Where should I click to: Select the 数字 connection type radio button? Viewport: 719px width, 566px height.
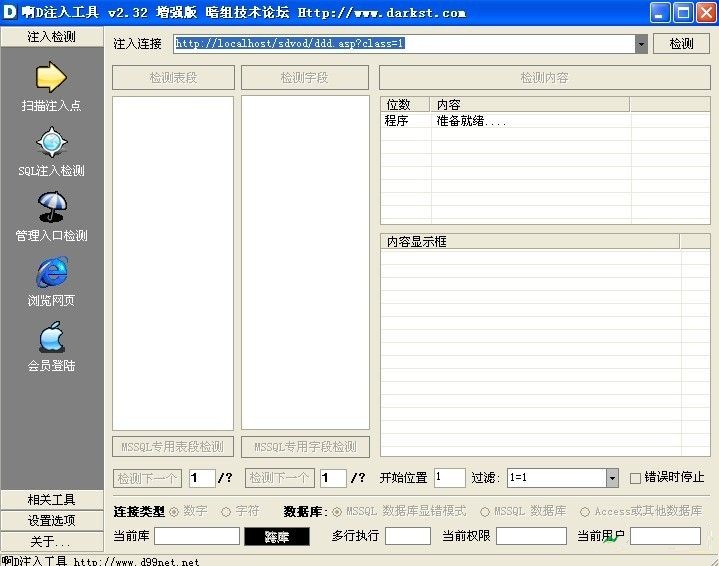[x=174, y=512]
